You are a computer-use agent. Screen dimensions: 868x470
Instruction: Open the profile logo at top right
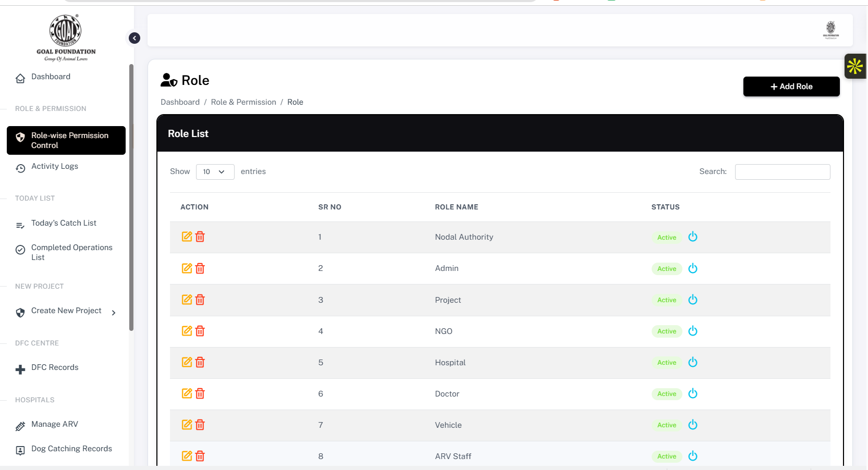coord(830,30)
